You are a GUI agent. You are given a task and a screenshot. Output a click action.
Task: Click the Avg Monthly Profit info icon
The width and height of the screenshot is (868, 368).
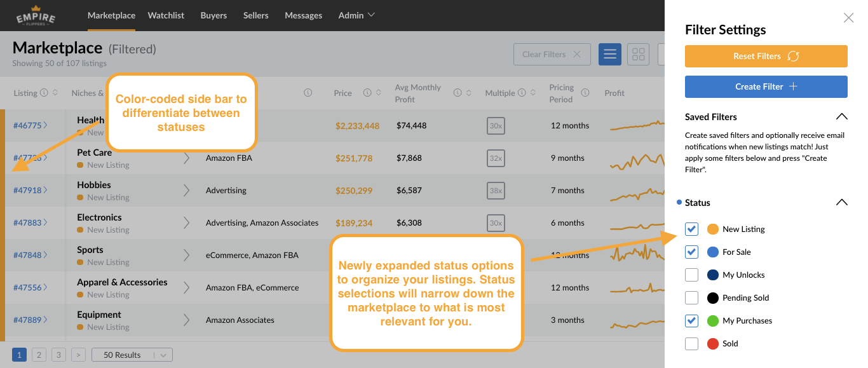[x=456, y=93]
